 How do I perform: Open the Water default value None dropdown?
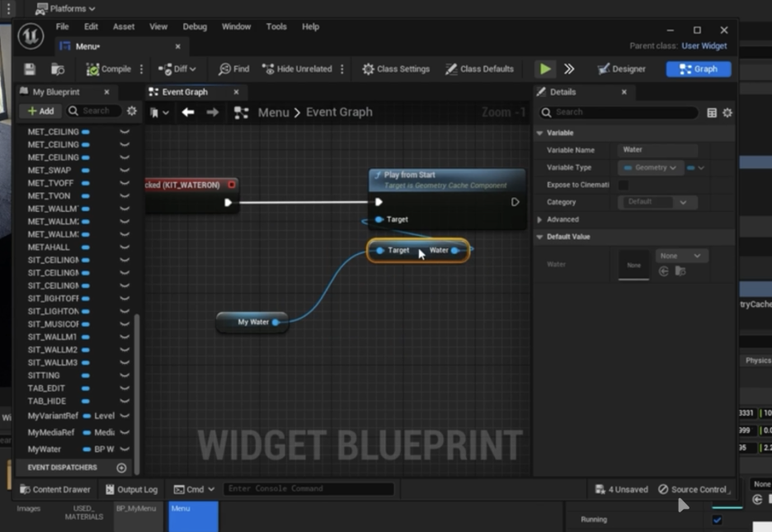pos(681,256)
